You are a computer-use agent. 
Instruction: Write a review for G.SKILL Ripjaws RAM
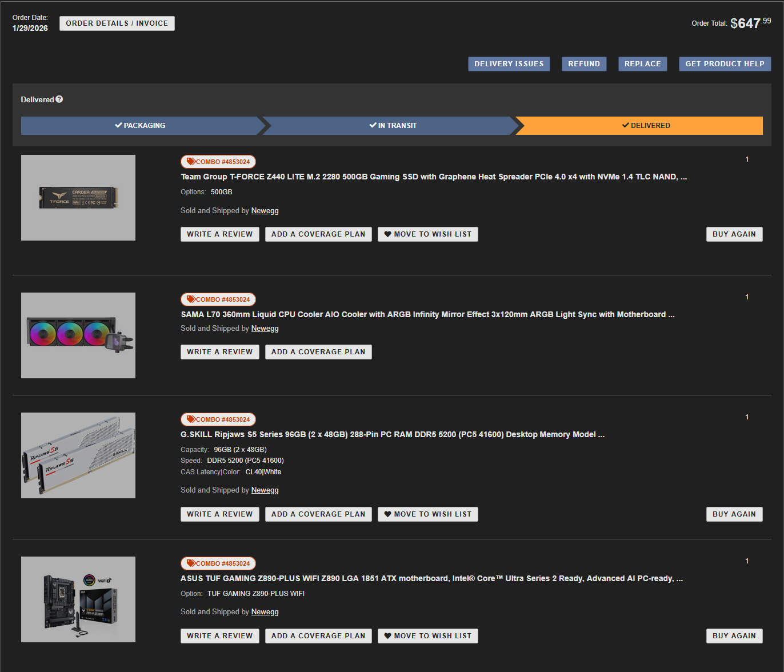click(x=220, y=514)
